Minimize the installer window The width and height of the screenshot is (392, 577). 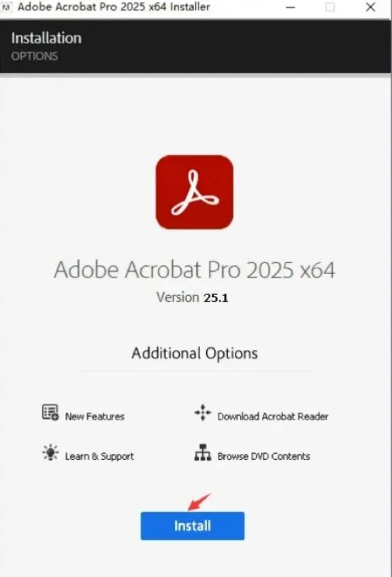click(291, 7)
